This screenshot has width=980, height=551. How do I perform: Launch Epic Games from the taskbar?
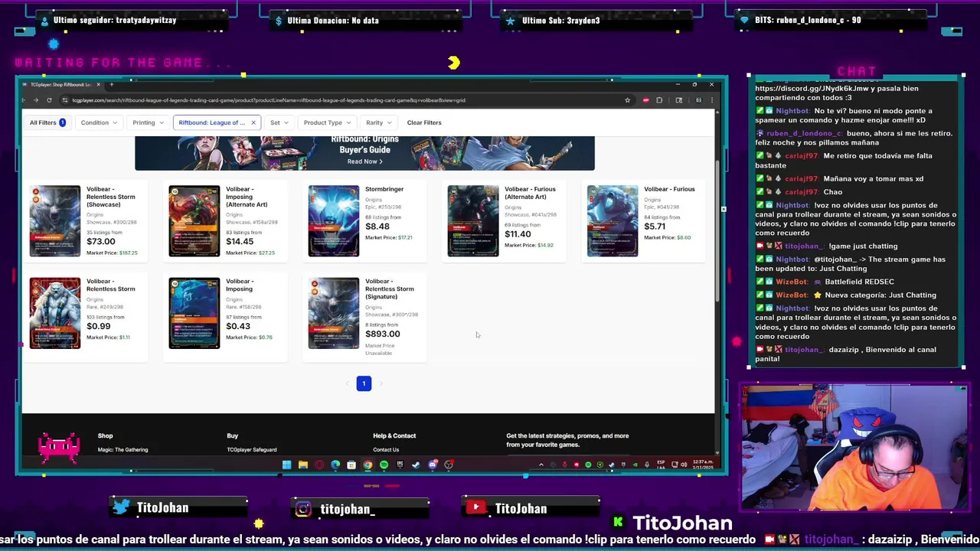tap(400, 465)
